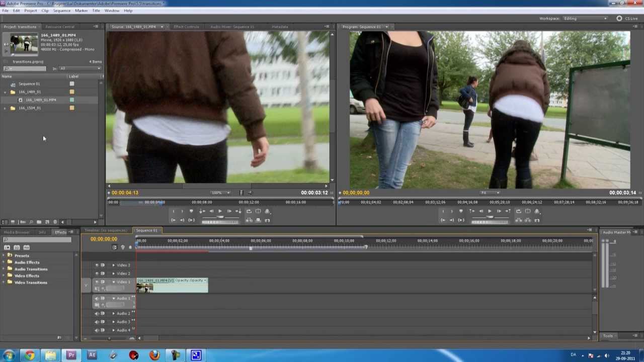644x362 pixels.
Task: Open the Marker menu
Action: pyautogui.click(x=81, y=11)
